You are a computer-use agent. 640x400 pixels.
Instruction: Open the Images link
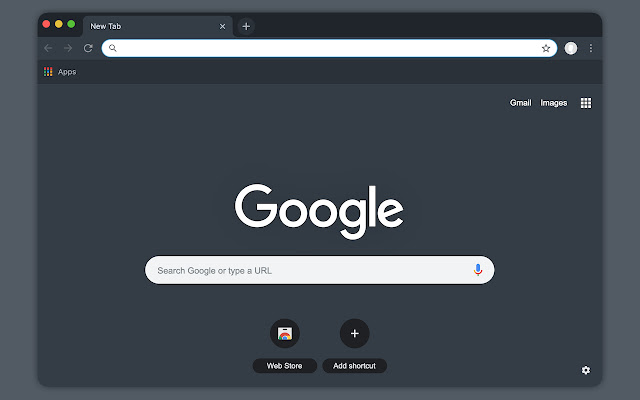[553, 103]
